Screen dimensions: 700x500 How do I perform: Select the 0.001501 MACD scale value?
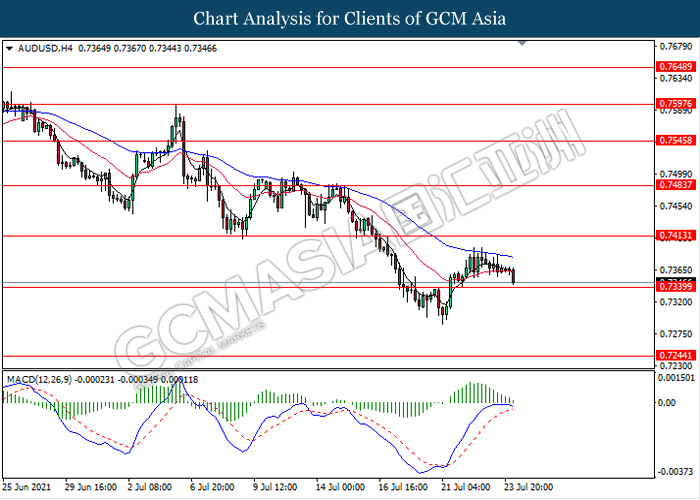click(674, 377)
